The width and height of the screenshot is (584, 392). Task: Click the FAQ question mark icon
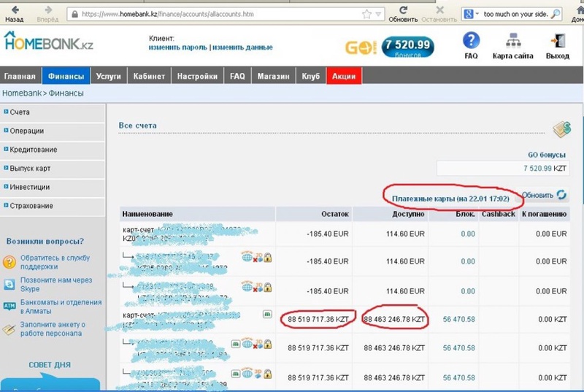pos(471,41)
